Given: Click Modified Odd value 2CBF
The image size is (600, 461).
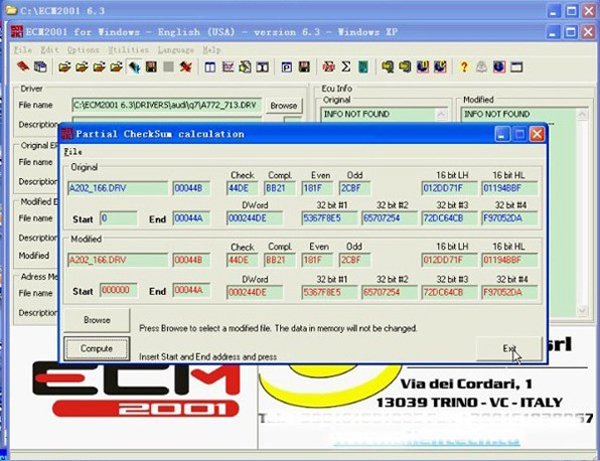Looking at the screenshot, I should coord(354,260).
